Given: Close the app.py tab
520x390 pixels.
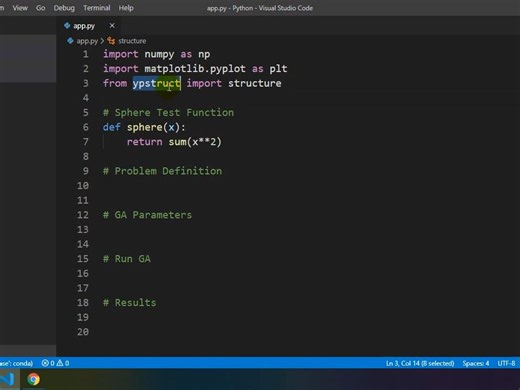Looking at the screenshot, I should point(112,25).
